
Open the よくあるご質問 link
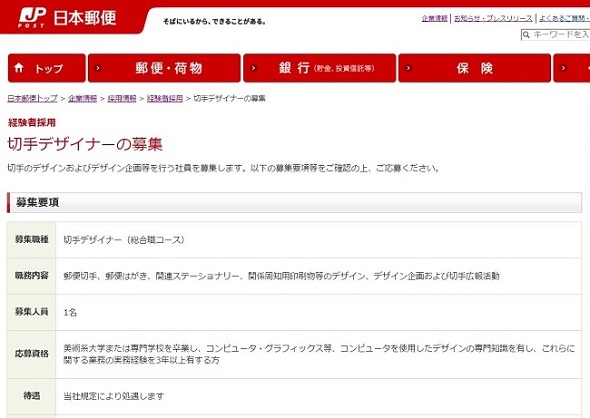coord(564,18)
